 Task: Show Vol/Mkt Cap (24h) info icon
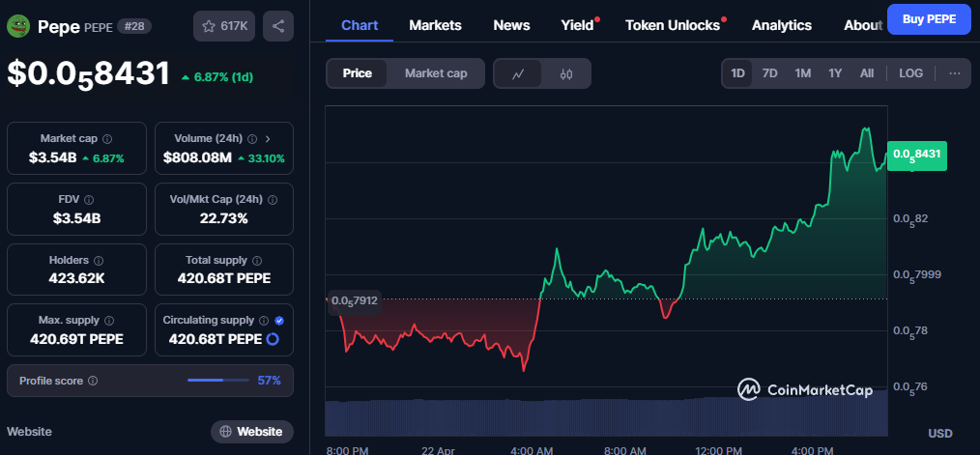pos(273,199)
